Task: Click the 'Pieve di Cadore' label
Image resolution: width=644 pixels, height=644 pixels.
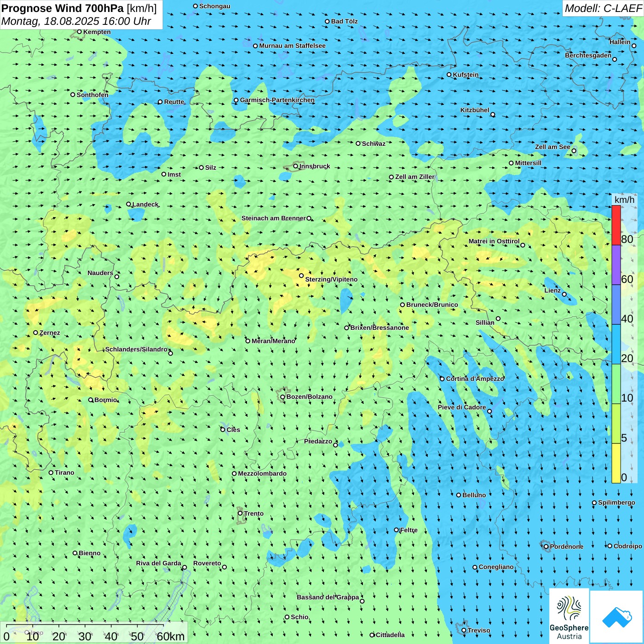Action: 462,407
